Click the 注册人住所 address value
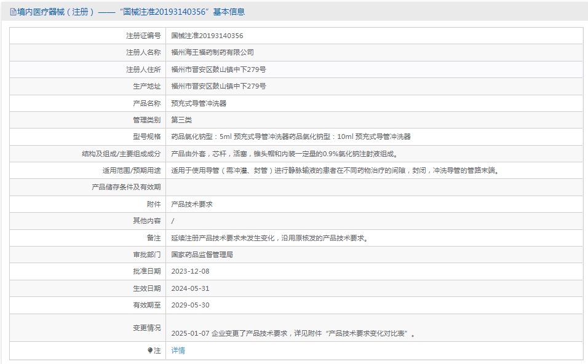Viewport: 588px width, 364px height. (x=218, y=69)
